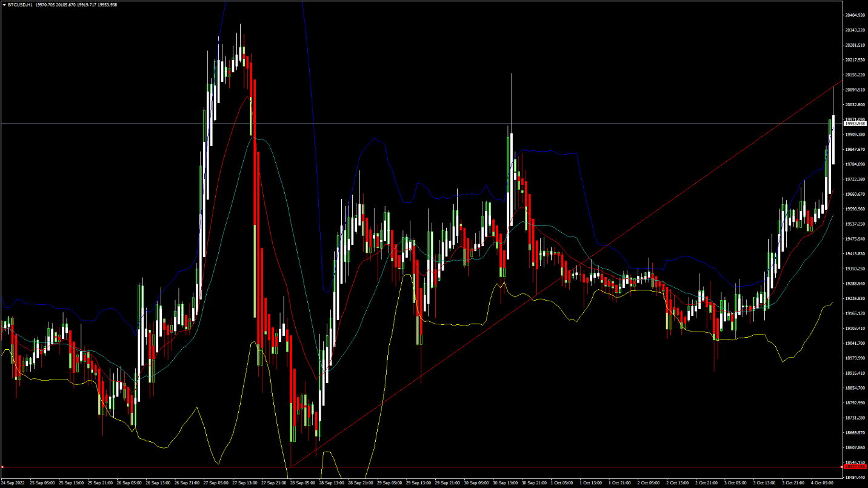Click the 18731.280 price scale label

pyautogui.click(x=855, y=418)
